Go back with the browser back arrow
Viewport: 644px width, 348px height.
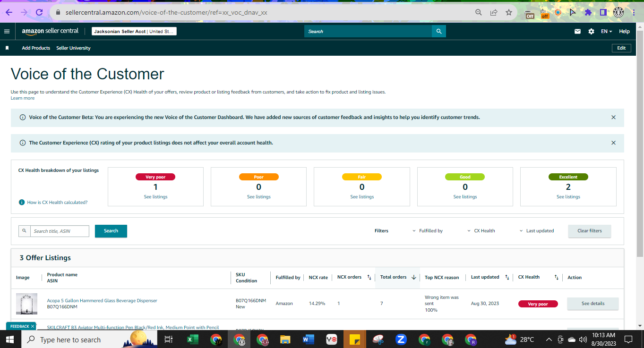point(9,12)
